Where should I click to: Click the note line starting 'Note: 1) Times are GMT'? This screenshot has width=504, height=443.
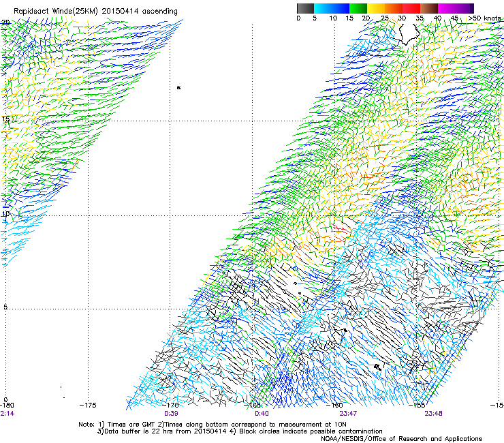click(212, 425)
